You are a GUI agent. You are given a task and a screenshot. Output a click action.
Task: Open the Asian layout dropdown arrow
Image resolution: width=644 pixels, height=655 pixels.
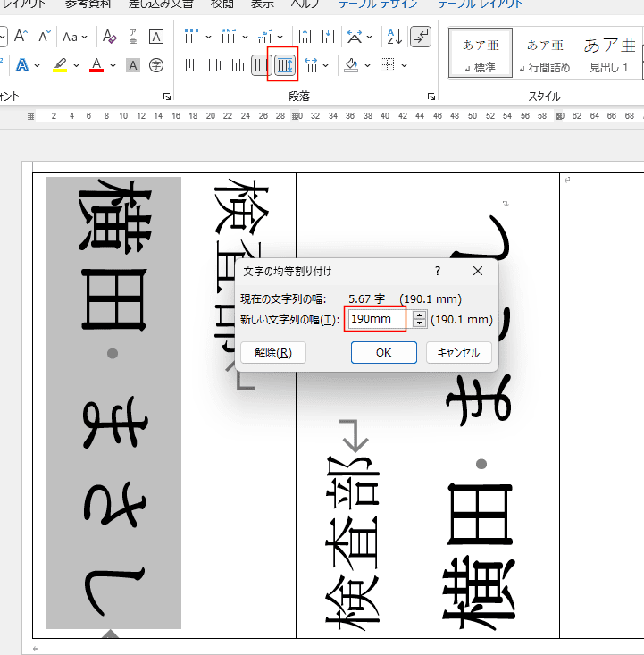pyautogui.click(x=370, y=37)
